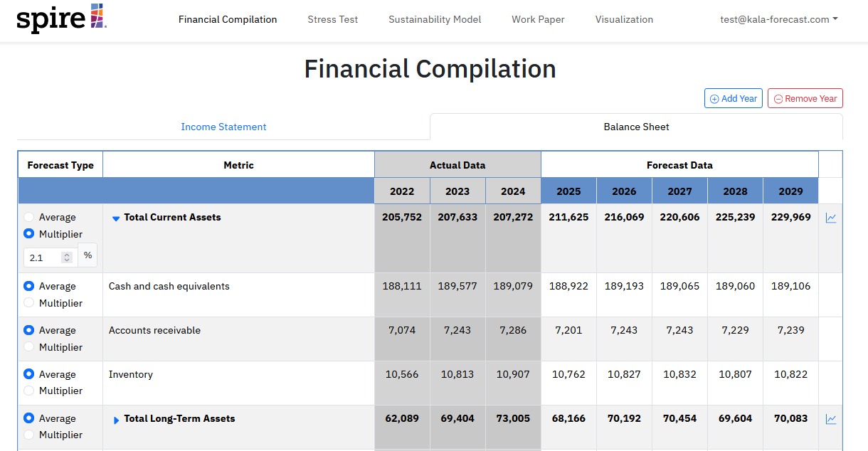Click the 68,166 long-term forecast value
868x451 pixels.
point(568,418)
